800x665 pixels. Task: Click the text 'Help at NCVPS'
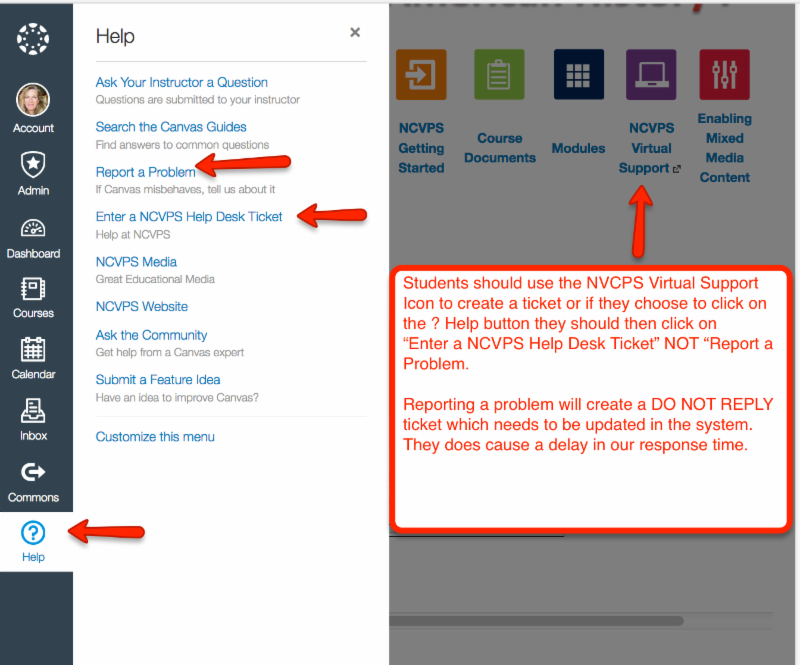click(133, 235)
